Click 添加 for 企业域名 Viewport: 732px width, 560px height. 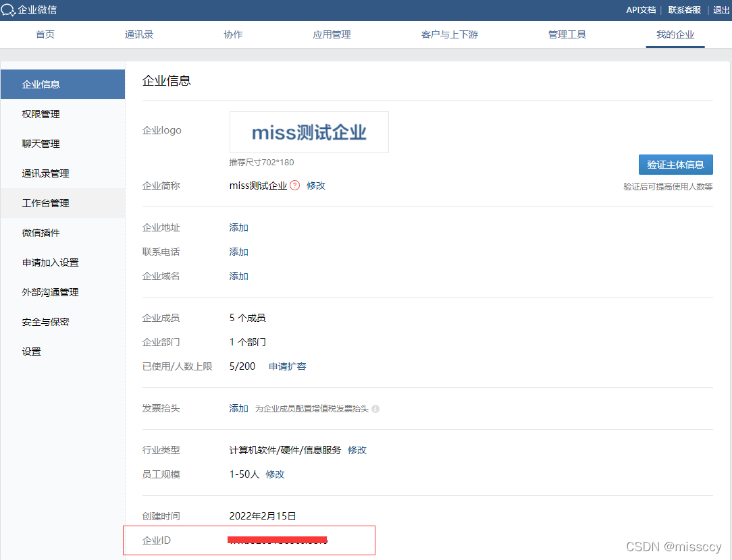point(238,276)
